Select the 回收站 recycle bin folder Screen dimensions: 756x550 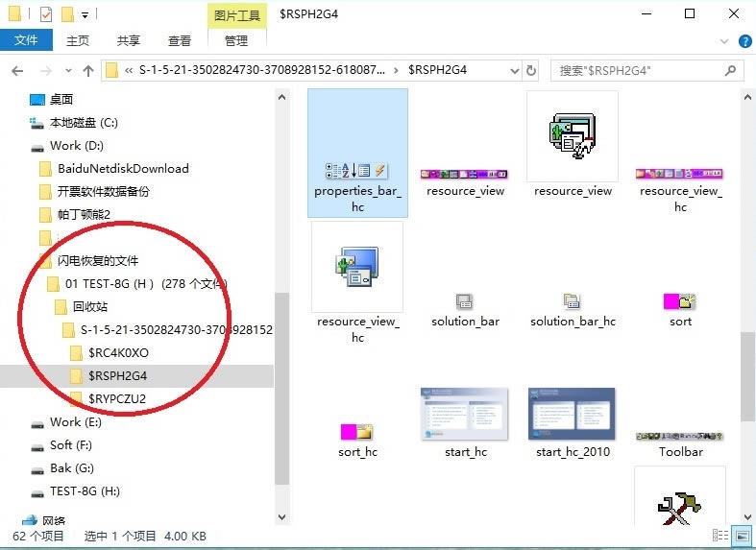(x=89, y=306)
